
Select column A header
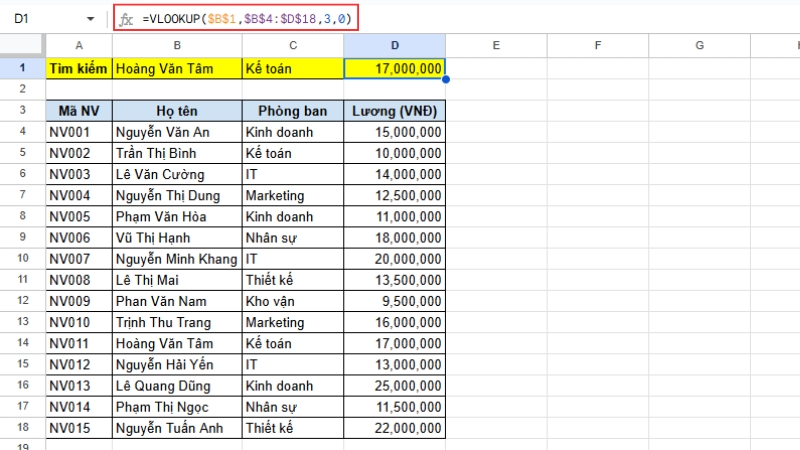click(x=79, y=45)
